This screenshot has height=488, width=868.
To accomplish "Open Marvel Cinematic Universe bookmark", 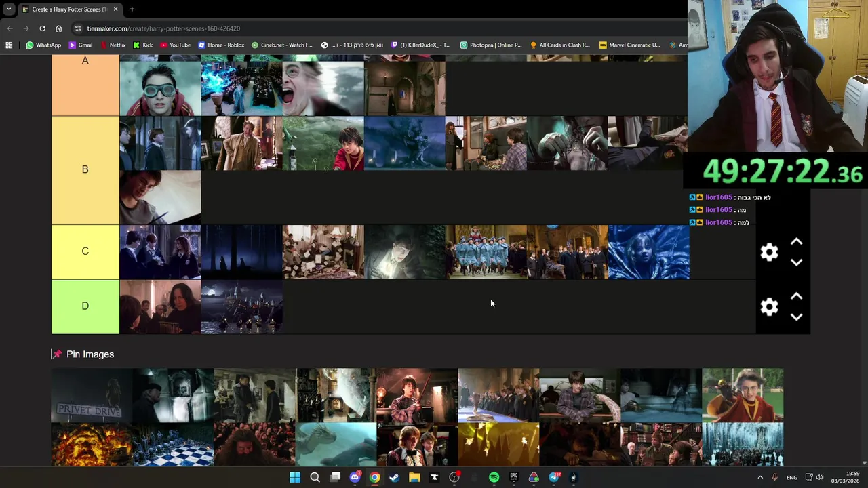I will [629, 45].
